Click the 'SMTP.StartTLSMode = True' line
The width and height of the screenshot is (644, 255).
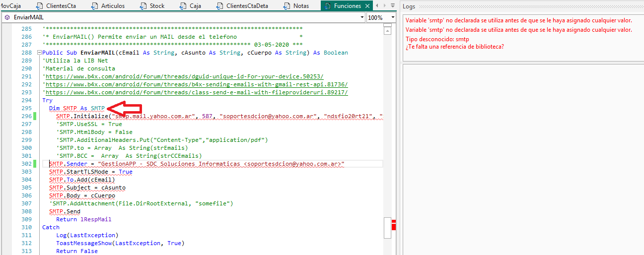click(x=91, y=172)
